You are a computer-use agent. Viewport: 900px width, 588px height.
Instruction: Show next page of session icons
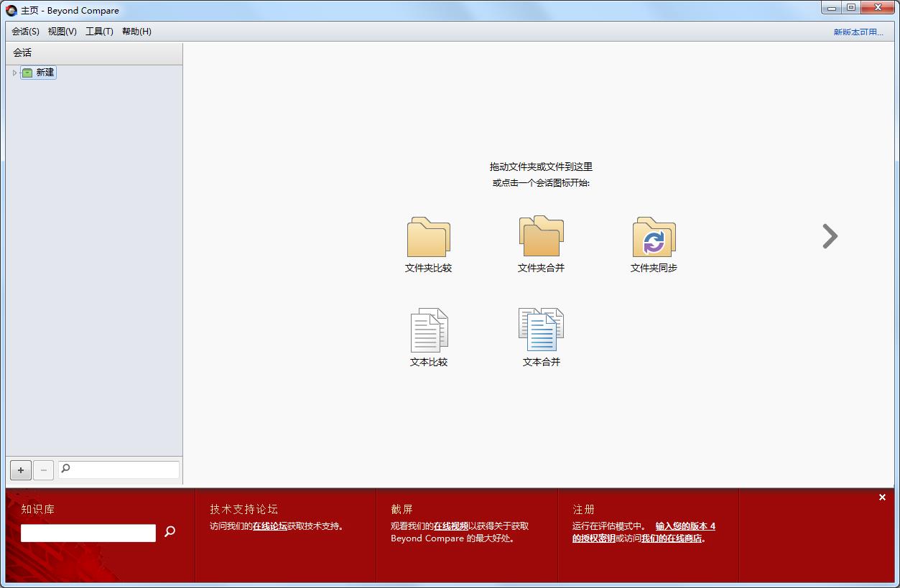pos(830,236)
